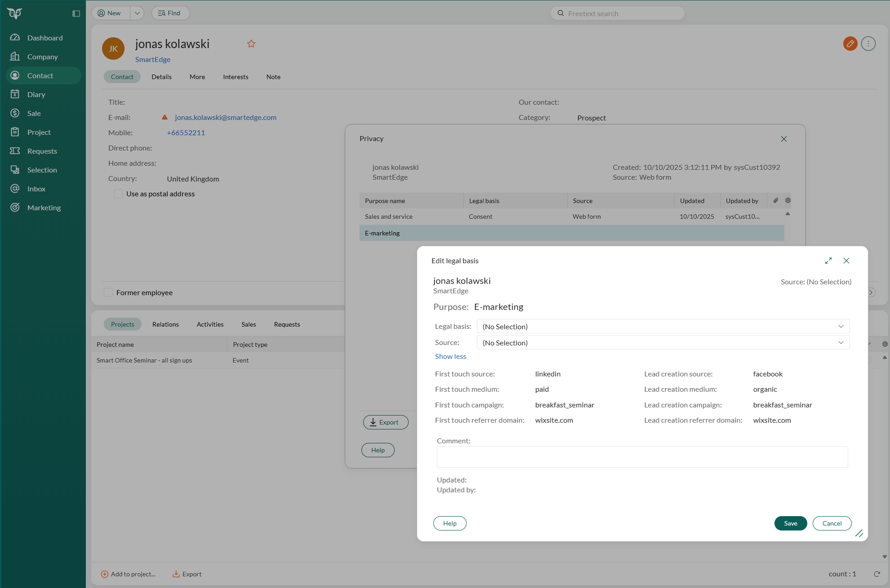Screen dimensions: 890x588
Task: Open the Selection sidebar item
Action: 41,170
